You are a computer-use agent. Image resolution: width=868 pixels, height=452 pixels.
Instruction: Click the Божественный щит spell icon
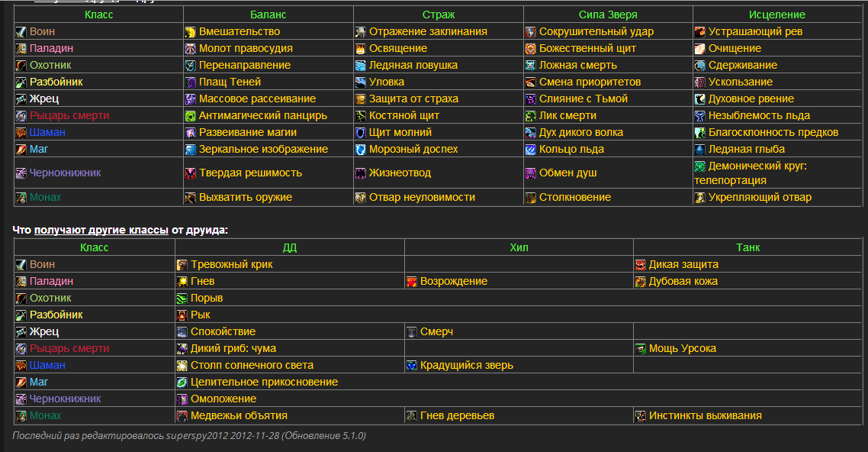[x=531, y=49]
